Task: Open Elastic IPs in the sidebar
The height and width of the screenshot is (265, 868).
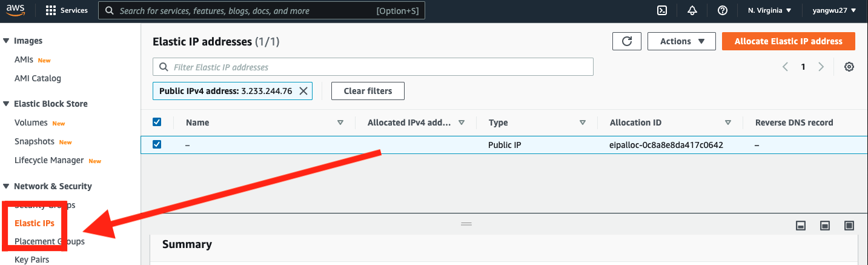Action: [x=35, y=223]
